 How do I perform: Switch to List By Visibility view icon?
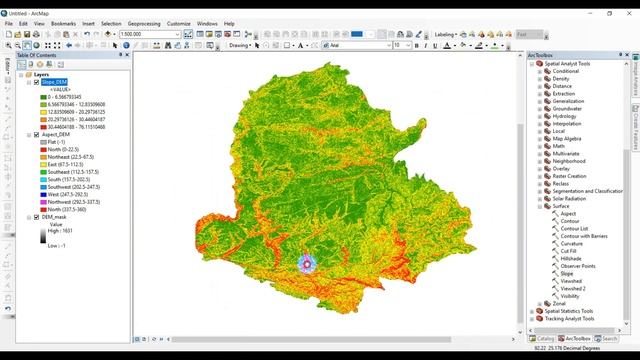click(x=40, y=64)
